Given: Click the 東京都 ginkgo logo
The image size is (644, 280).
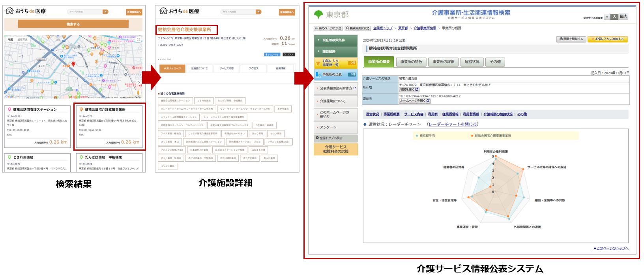Looking at the screenshot, I should (x=331, y=15).
